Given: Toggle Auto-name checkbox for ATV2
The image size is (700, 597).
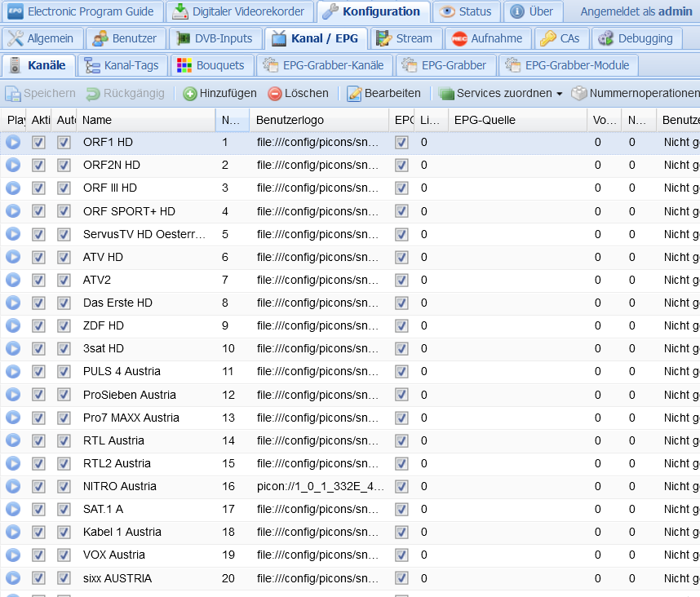Looking at the screenshot, I should 64,281.
